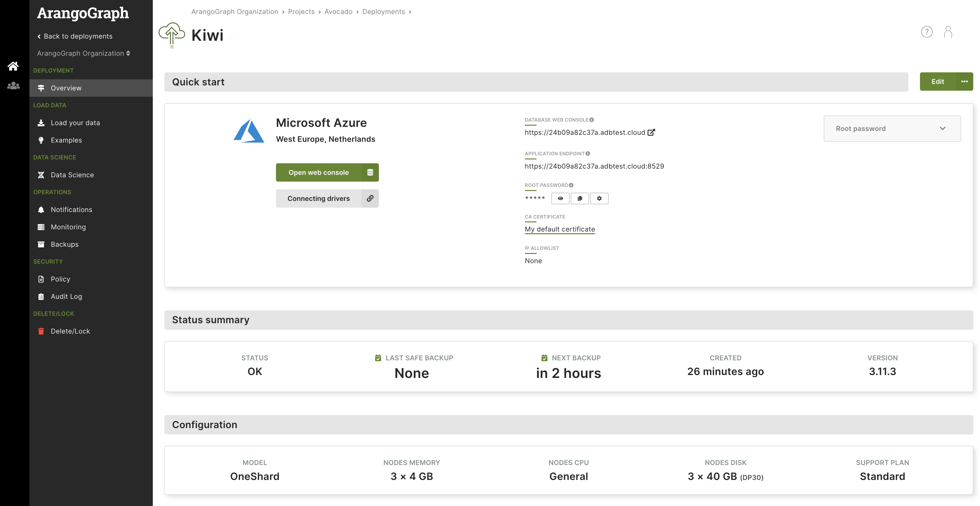The width and height of the screenshot is (980, 506).
Task: Click the Standard support plan value
Action: [882, 476]
